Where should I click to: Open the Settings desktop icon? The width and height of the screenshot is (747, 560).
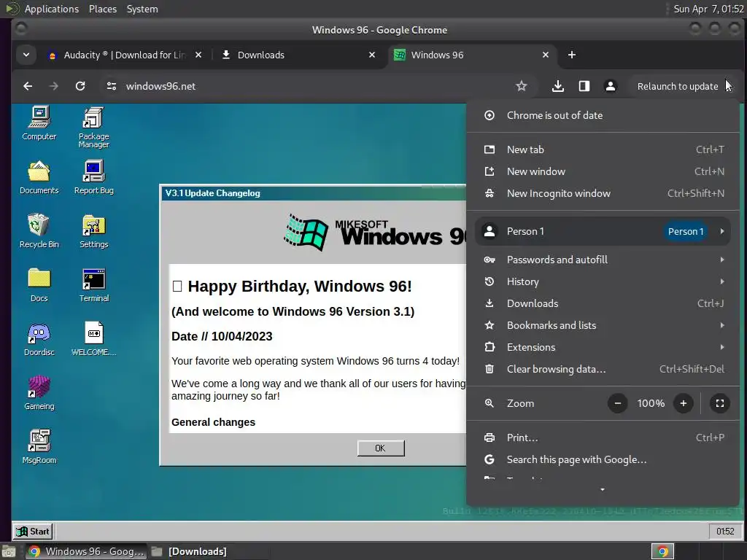[94, 231]
